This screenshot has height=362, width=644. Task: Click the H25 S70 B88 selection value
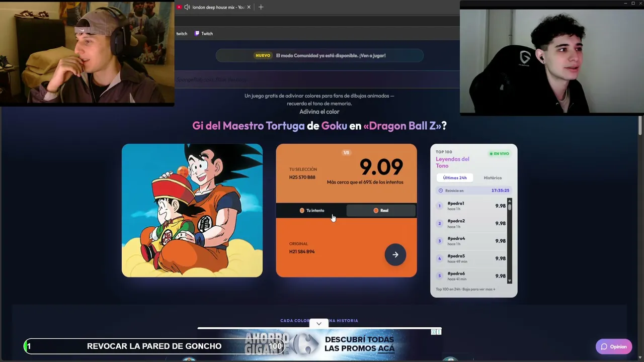tap(302, 177)
